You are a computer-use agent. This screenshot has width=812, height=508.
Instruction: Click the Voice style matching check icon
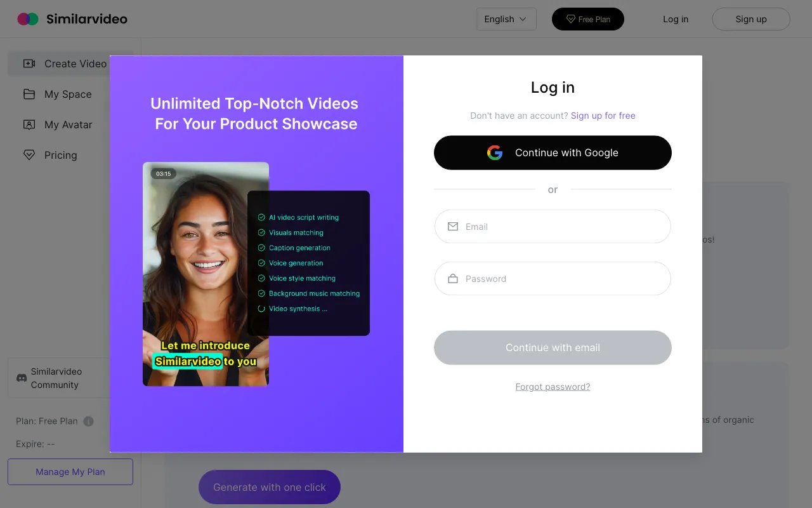pyautogui.click(x=261, y=278)
